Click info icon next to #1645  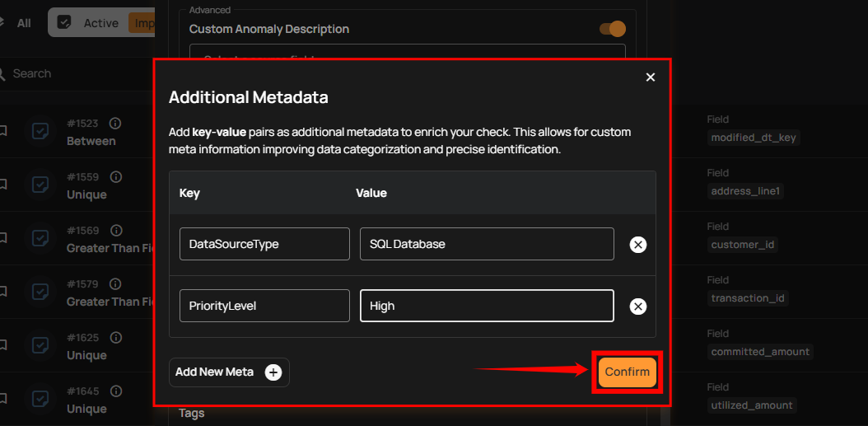[x=116, y=391]
